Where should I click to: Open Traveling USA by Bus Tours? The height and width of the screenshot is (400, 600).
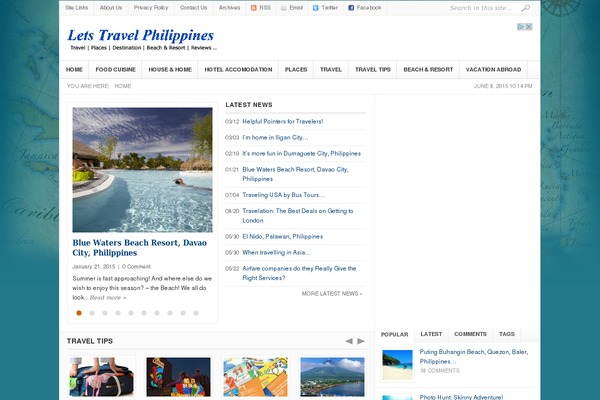pos(283,195)
